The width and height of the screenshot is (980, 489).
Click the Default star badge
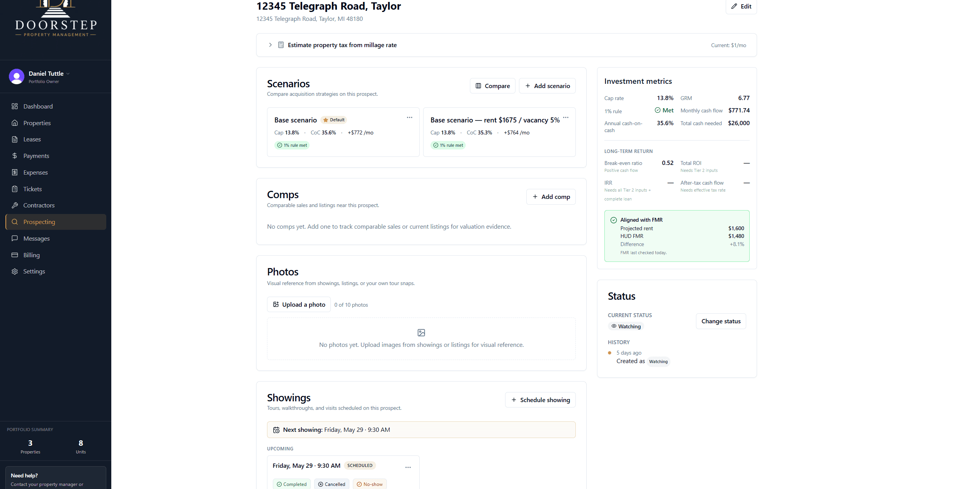click(x=334, y=120)
